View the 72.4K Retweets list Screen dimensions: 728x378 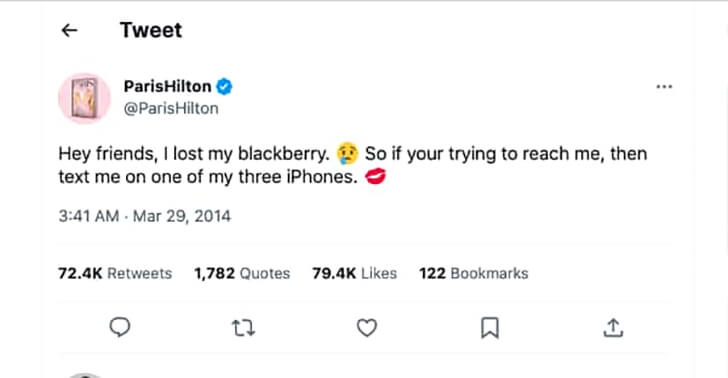115,273
